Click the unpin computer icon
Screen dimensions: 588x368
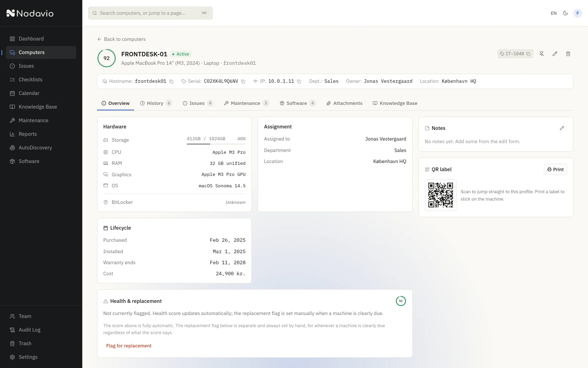click(x=542, y=54)
